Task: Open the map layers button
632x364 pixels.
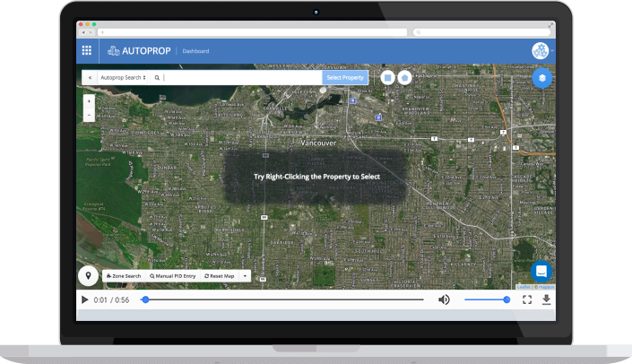Action: [541, 78]
